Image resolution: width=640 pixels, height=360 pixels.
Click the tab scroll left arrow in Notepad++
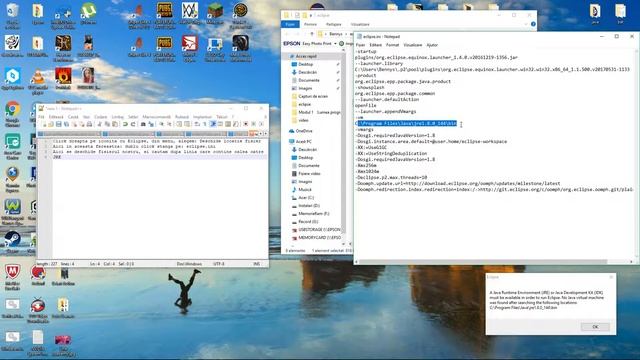[261, 134]
